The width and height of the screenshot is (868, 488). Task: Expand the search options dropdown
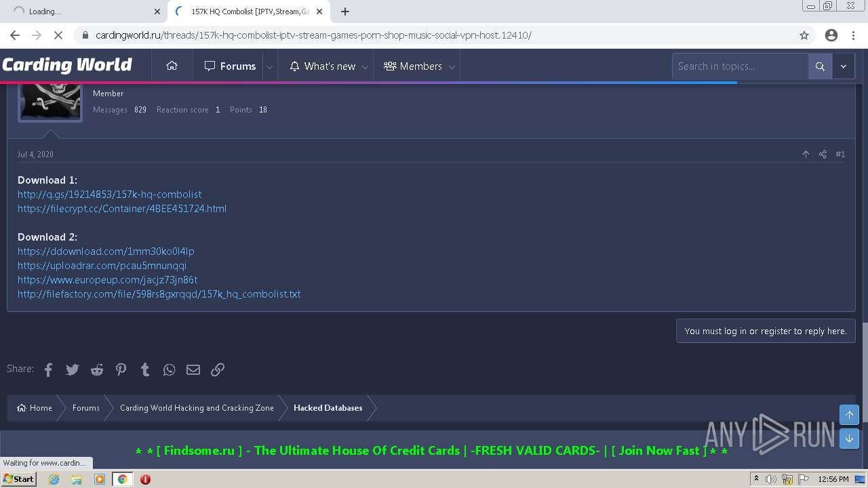coord(844,66)
